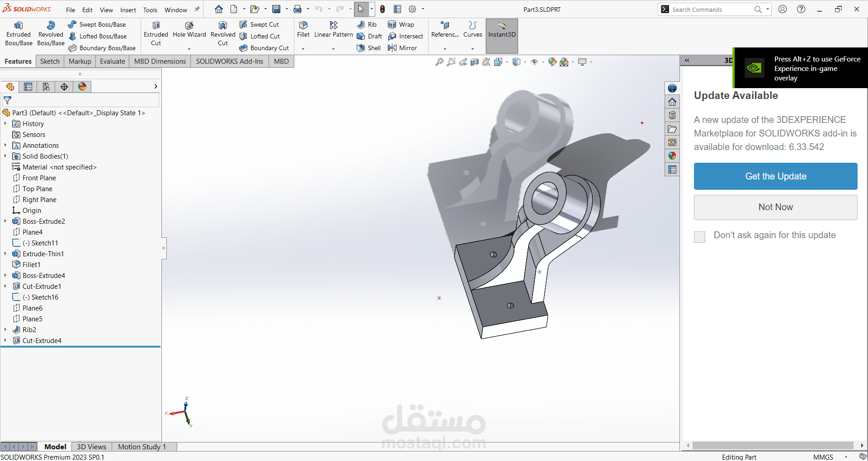
Task: Select Front Plane in the feature tree
Action: point(39,178)
